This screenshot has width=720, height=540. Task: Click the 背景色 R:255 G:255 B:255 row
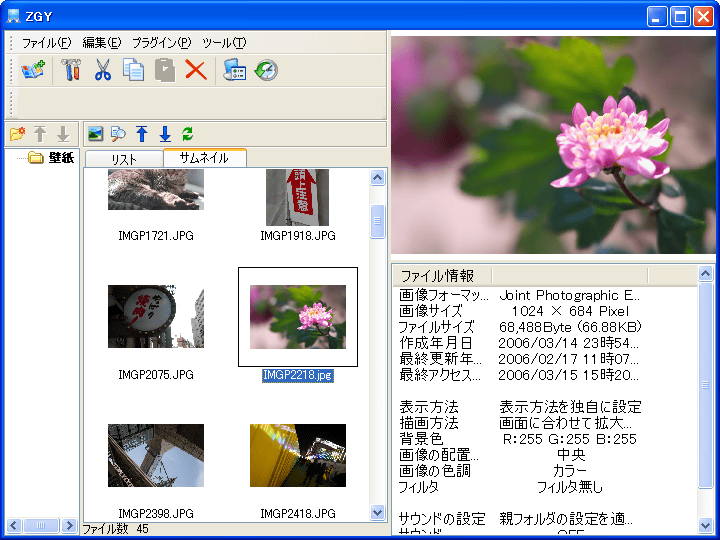520,439
